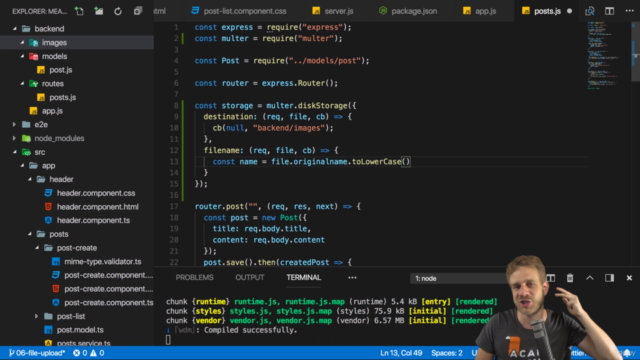Open the OUTPUT panel tab
Viewport: 640px width, 360px height.
coord(249,278)
